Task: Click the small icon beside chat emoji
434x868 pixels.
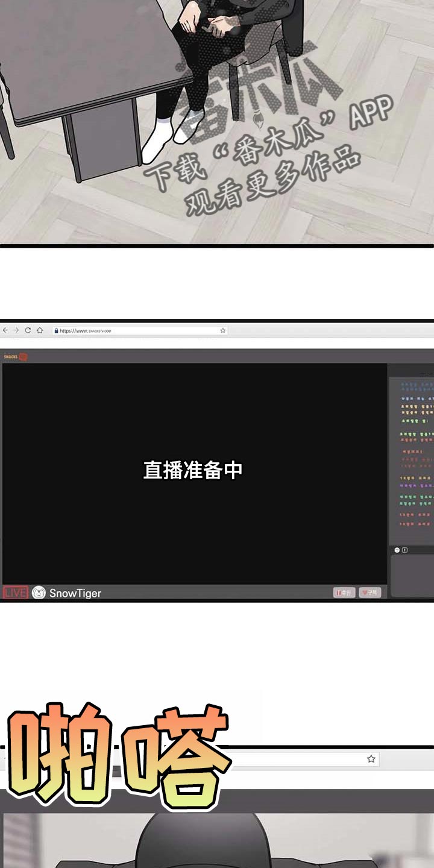Action: point(404,550)
